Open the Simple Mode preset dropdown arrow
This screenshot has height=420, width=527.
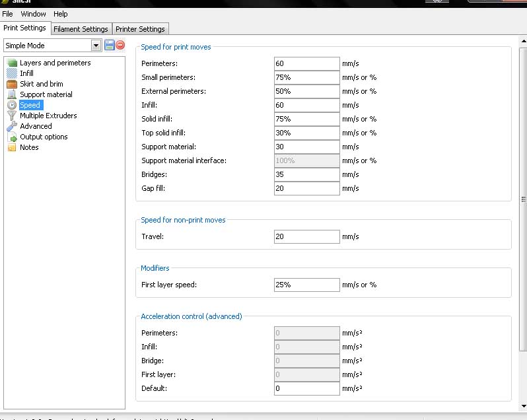click(96, 46)
